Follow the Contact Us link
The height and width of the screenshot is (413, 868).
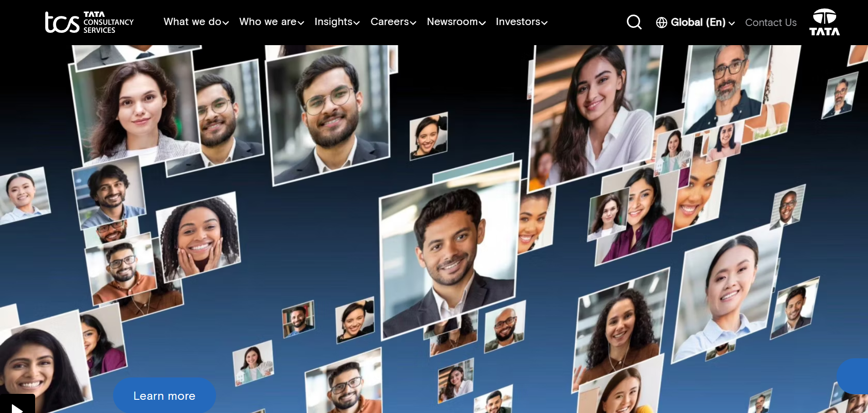pyautogui.click(x=771, y=22)
